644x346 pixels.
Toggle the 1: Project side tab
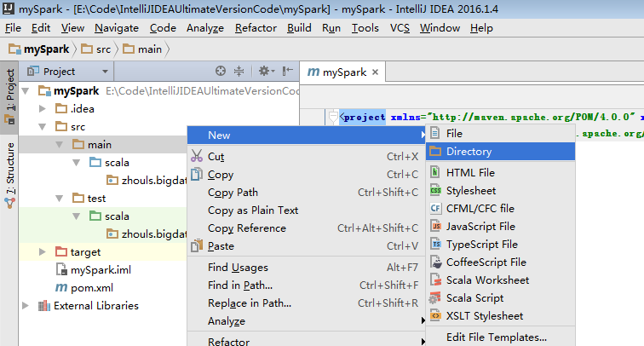[9, 97]
